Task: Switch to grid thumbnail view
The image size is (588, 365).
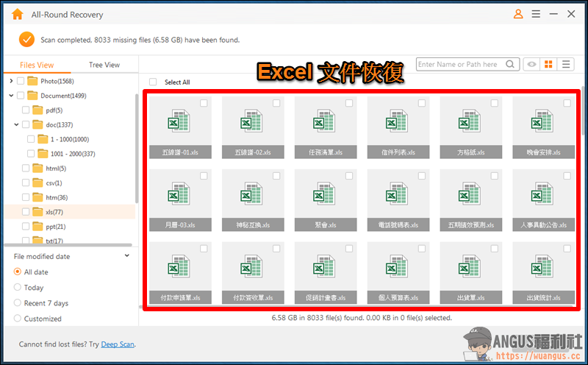Action: [548, 64]
